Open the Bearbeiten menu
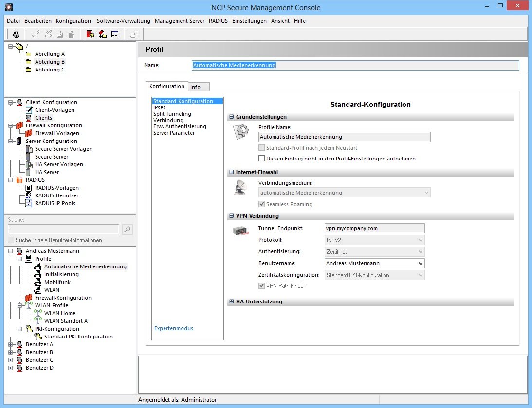Viewport: 532px width, 408px height. (x=38, y=21)
